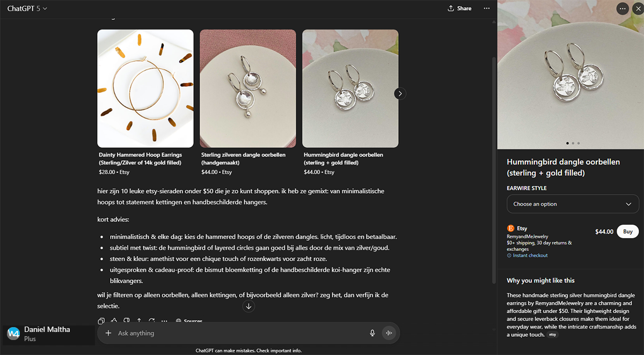
Task: Click the down arrow to jump to latest
Action: pos(248,306)
